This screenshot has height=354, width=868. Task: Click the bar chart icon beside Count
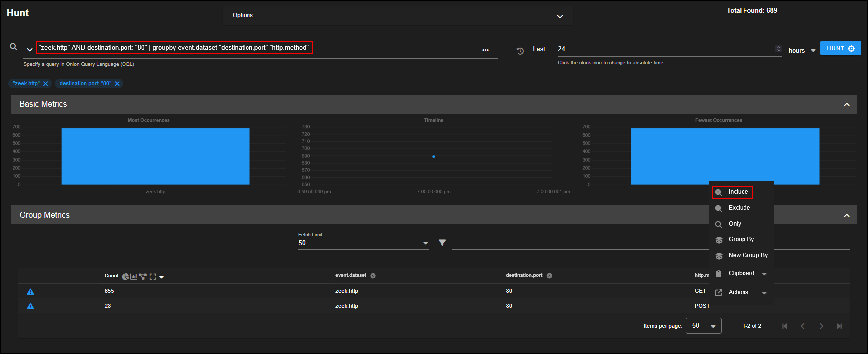click(133, 277)
